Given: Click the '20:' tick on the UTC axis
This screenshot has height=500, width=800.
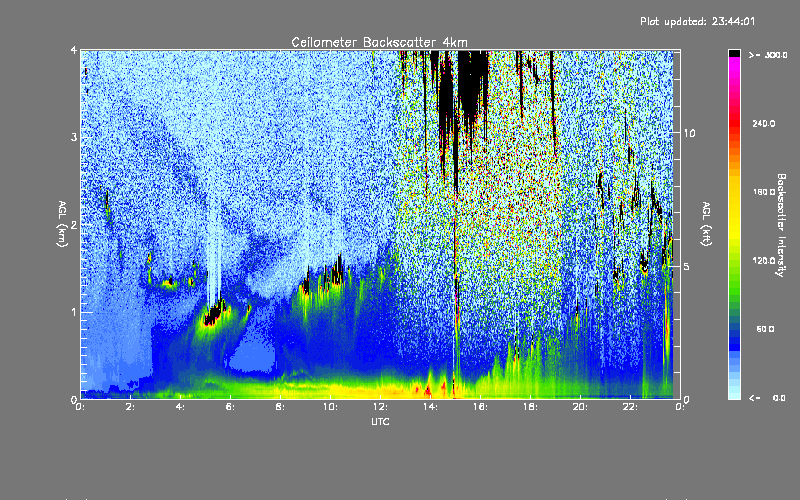Looking at the screenshot, I should pyautogui.click(x=580, y=407).
